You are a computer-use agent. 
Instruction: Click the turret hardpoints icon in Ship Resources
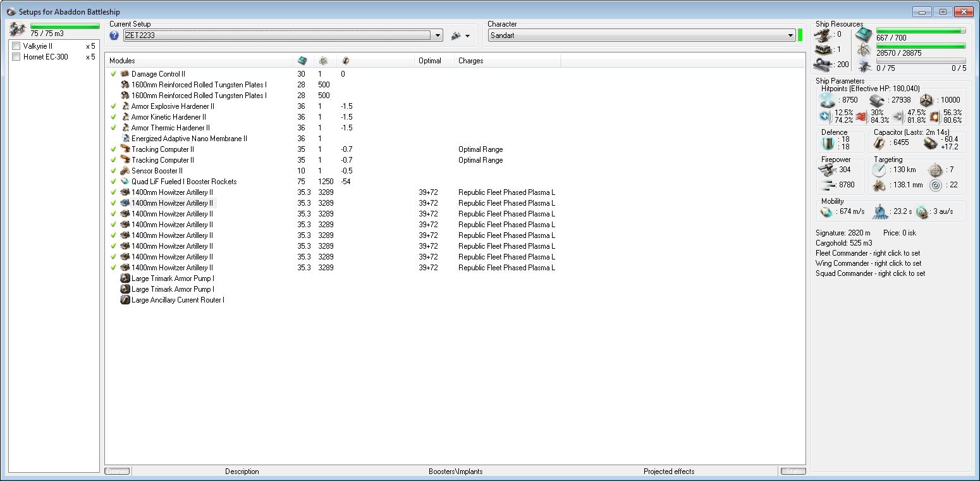click(x=823, y=34)
